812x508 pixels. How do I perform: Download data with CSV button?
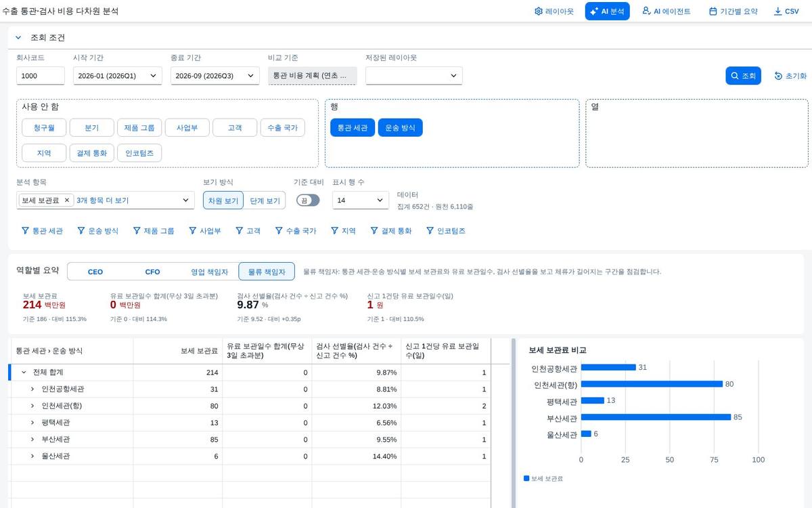coord(786,12)
